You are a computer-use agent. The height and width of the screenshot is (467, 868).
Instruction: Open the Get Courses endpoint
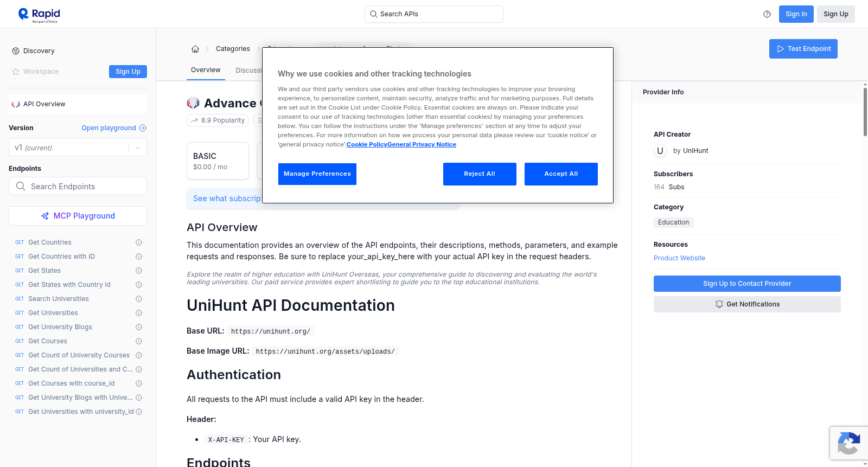(x=48, y=341)
